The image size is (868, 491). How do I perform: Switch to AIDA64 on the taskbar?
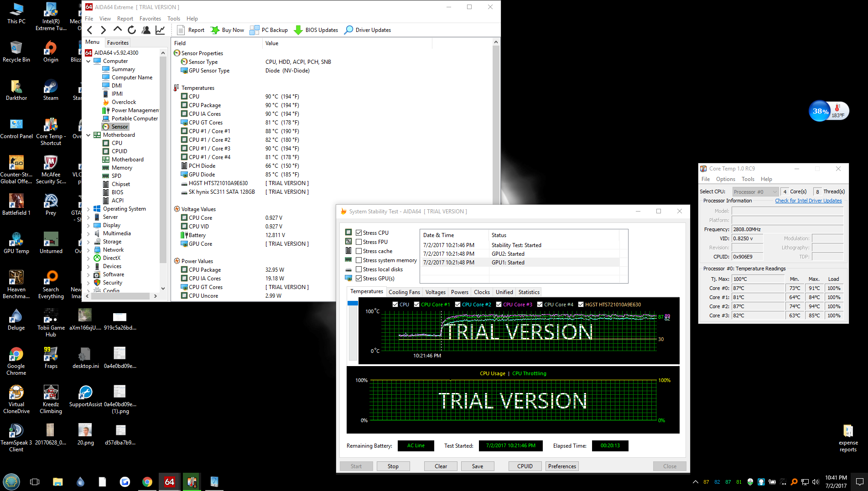pos(169,482)
